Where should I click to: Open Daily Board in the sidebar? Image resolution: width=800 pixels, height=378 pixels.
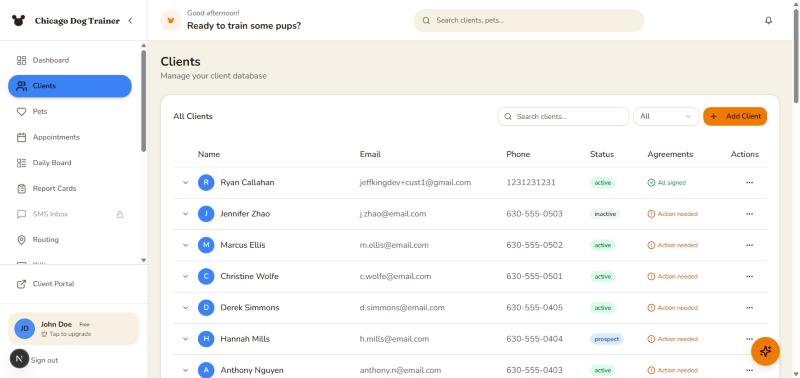tap(70, 163)
